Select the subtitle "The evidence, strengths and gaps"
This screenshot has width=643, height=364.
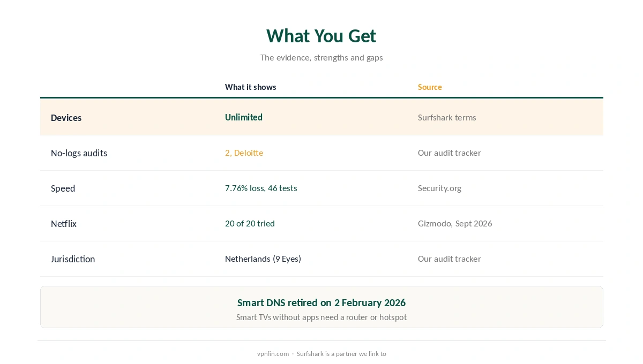[x=322, y=57]
